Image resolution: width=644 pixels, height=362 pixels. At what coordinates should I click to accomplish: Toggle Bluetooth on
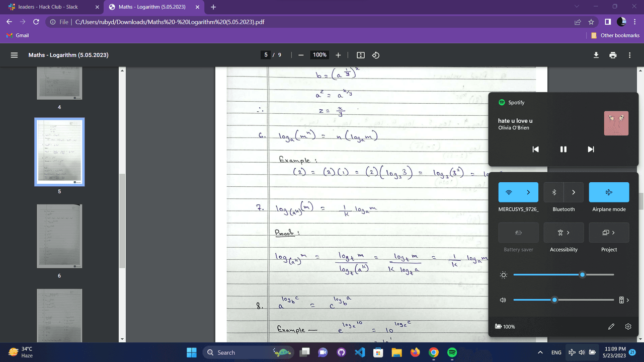click(x=554, y=192)
